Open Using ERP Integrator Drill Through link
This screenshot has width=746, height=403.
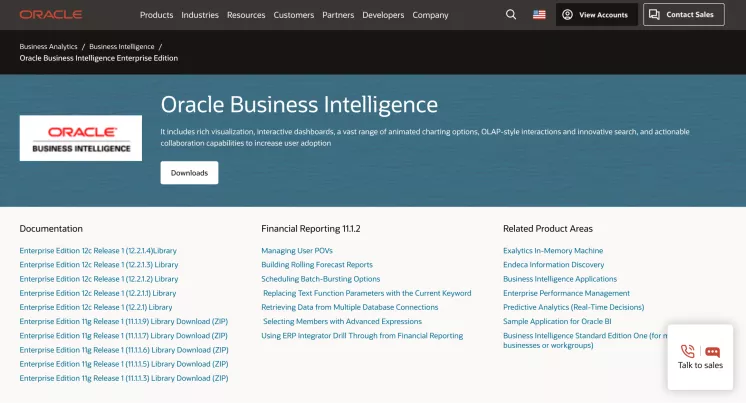(x=362, y=335)
